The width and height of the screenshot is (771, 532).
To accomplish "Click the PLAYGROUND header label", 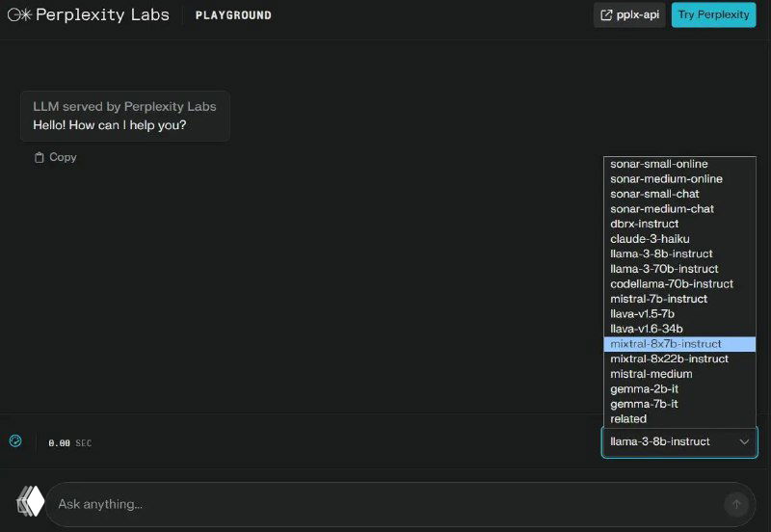I will 233,15.
